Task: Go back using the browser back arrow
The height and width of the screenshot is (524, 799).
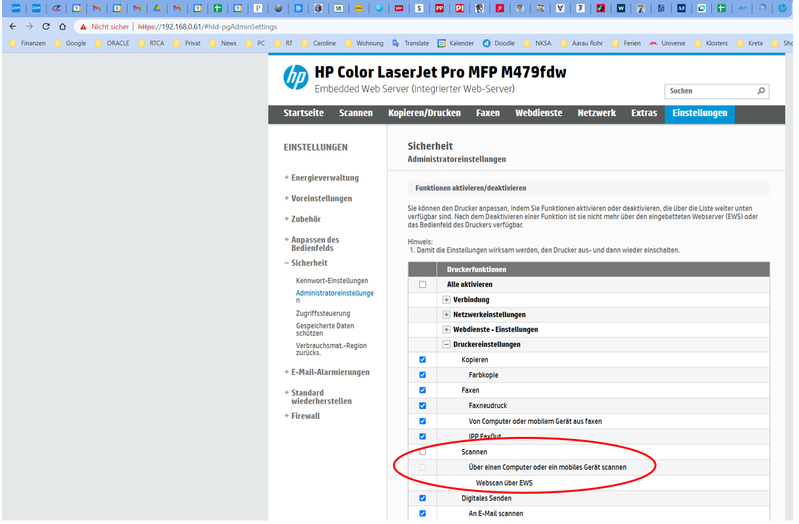Action: coord(13,27)
